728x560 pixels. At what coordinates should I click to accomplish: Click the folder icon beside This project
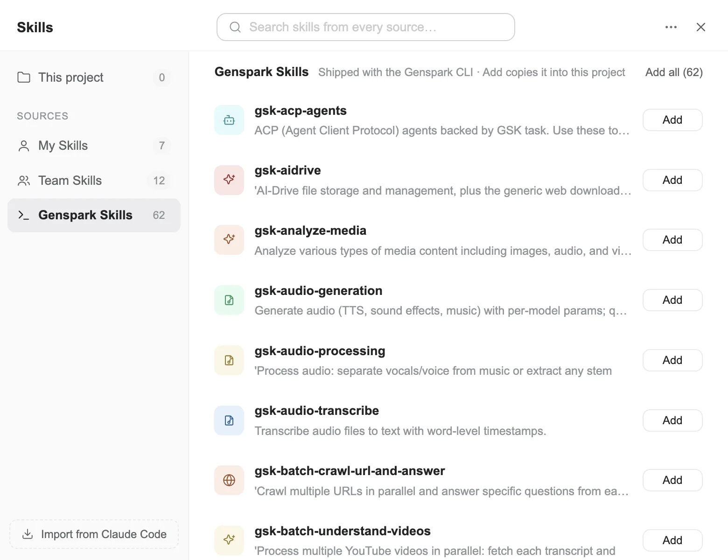pyautogui.click(x=24, y=77)
